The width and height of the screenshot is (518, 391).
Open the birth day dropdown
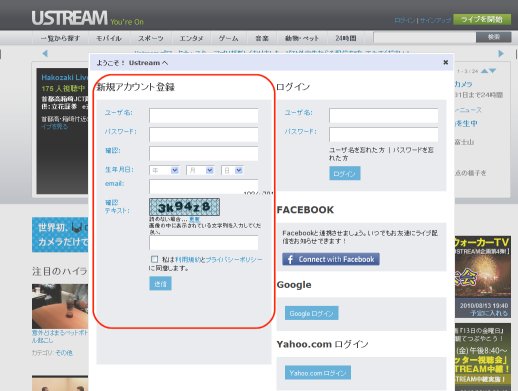tap(232, 170)
